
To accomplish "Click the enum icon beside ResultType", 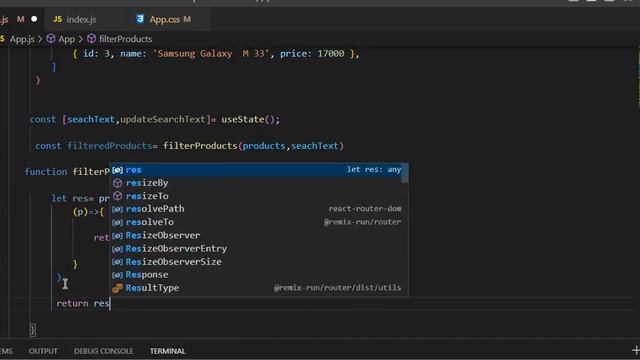I will coord(118,288).
